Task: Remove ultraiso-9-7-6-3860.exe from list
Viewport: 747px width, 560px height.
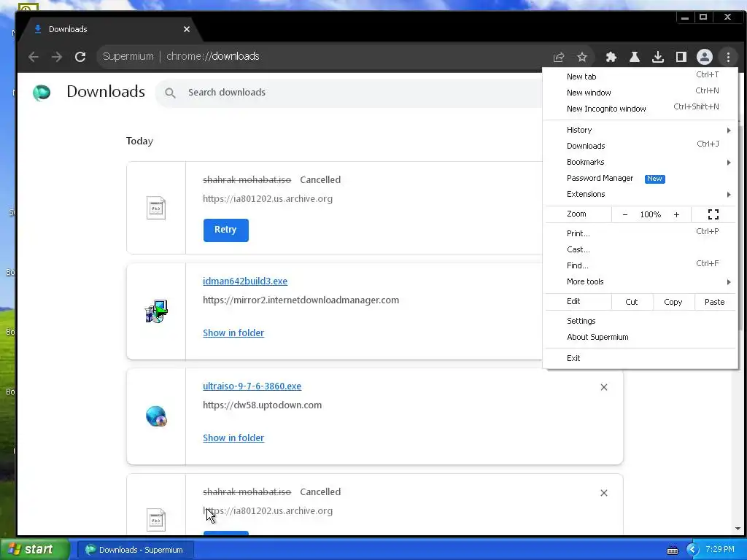Action: (603, 387)
